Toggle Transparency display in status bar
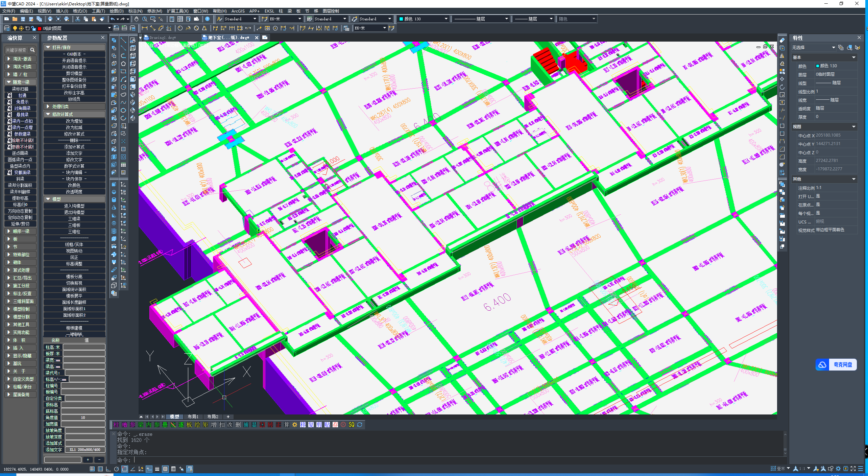868x476 pixels. (x=165, y=469)
